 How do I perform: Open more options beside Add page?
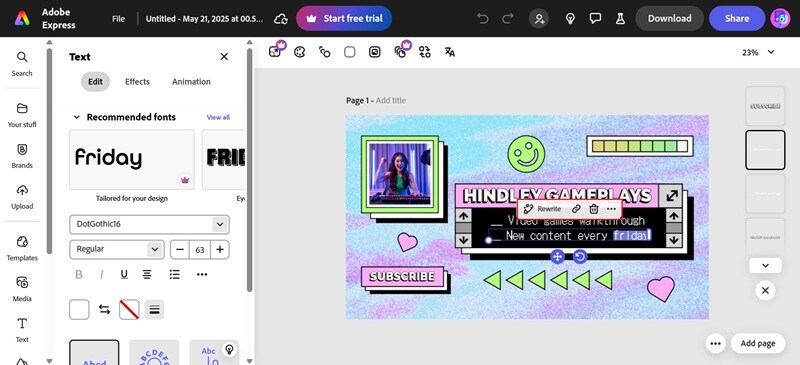click(715, 344)
